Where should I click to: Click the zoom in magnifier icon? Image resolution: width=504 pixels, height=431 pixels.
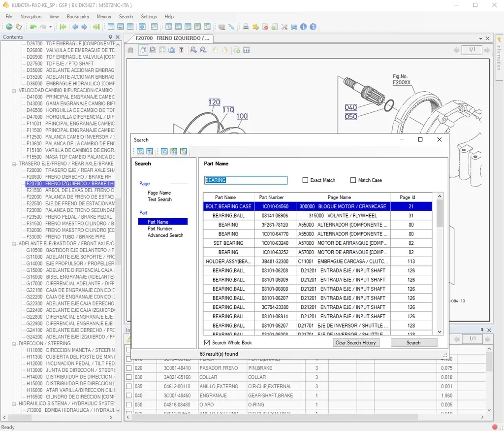(193, 50)
